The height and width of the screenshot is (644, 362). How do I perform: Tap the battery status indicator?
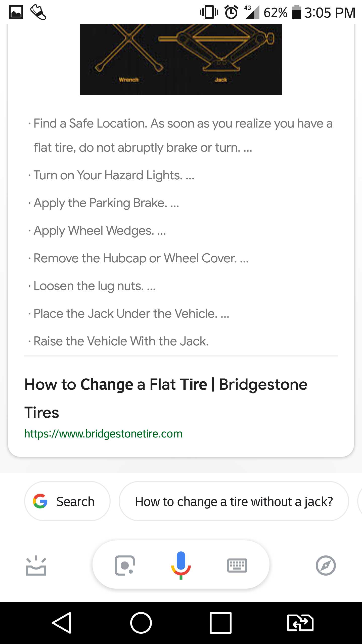[297, 12]
